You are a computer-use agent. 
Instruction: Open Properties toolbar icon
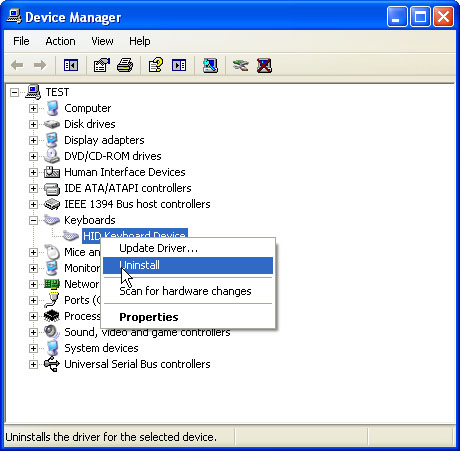(102, 65)
